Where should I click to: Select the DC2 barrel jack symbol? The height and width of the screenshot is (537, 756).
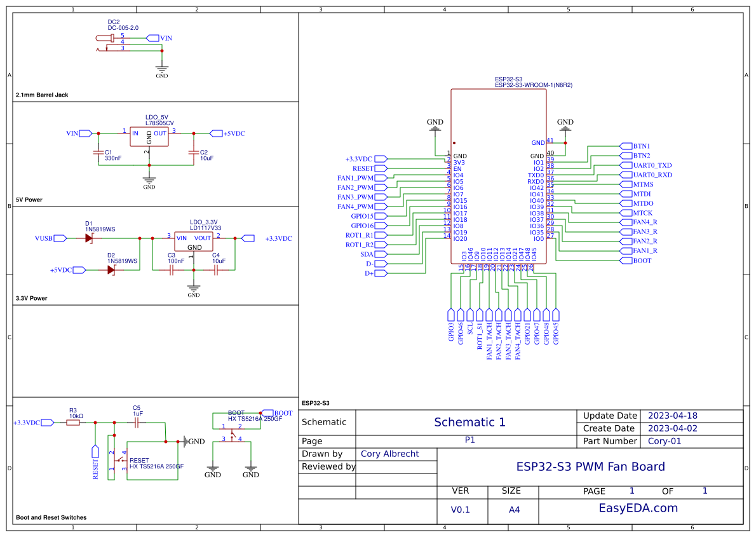point(105,39)
